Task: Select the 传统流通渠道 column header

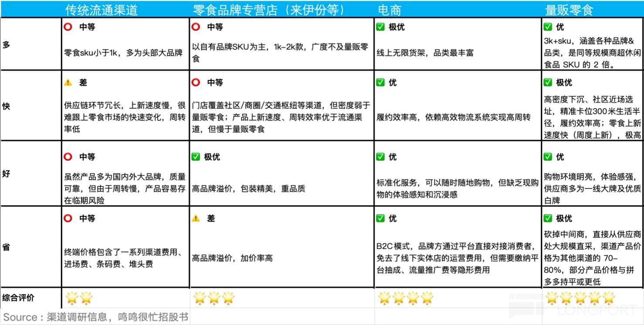Action: [x=102, y=10]
